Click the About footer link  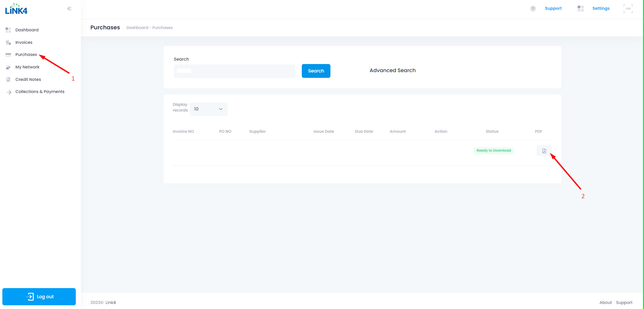click(606, 303)
